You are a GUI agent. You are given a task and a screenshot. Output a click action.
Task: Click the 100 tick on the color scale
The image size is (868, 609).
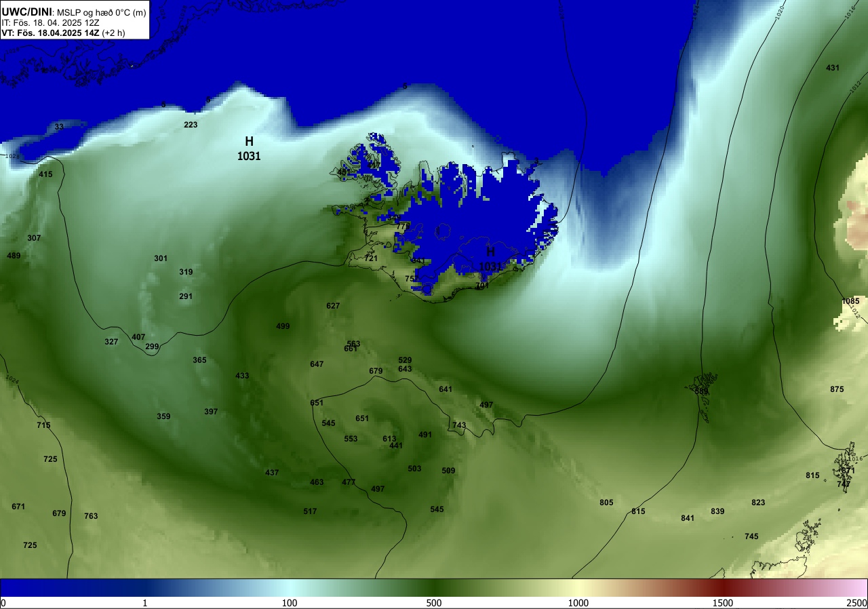[x=290, y=603]
